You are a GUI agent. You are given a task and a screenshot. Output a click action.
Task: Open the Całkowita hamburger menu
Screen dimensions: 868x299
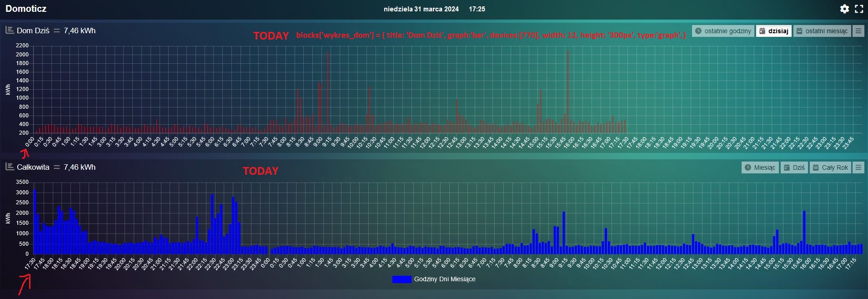point(858,167)
